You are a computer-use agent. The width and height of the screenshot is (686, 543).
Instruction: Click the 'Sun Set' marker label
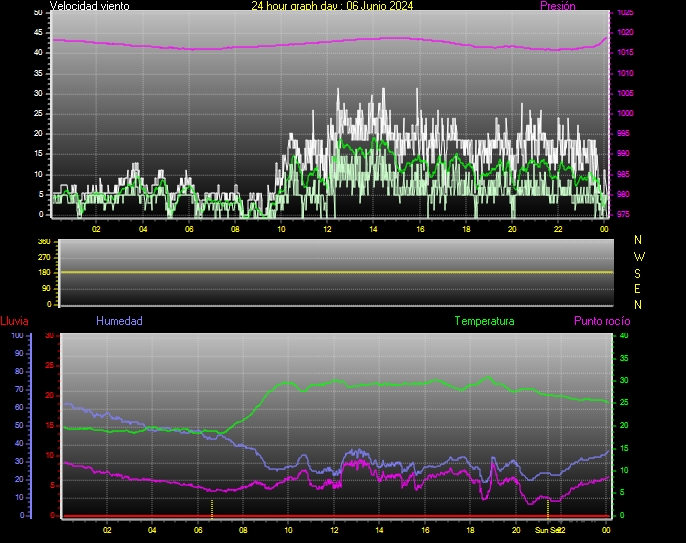point(547,530)
